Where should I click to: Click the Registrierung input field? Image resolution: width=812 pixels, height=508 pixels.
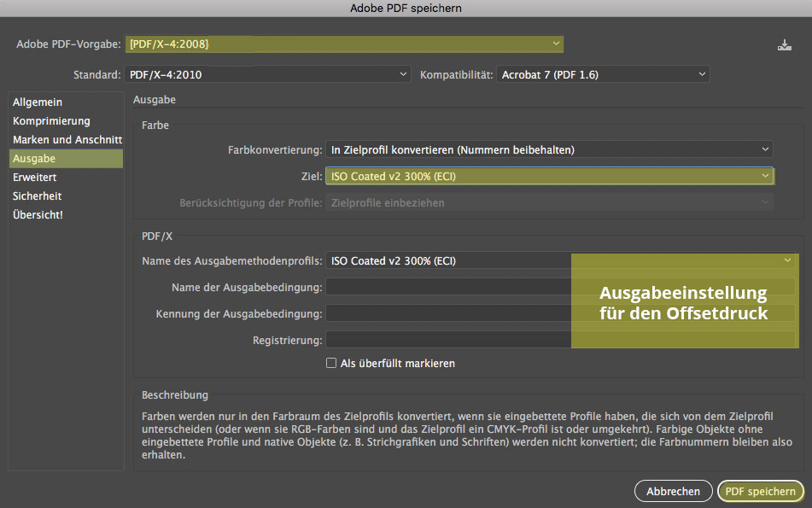tap(560, 340)
